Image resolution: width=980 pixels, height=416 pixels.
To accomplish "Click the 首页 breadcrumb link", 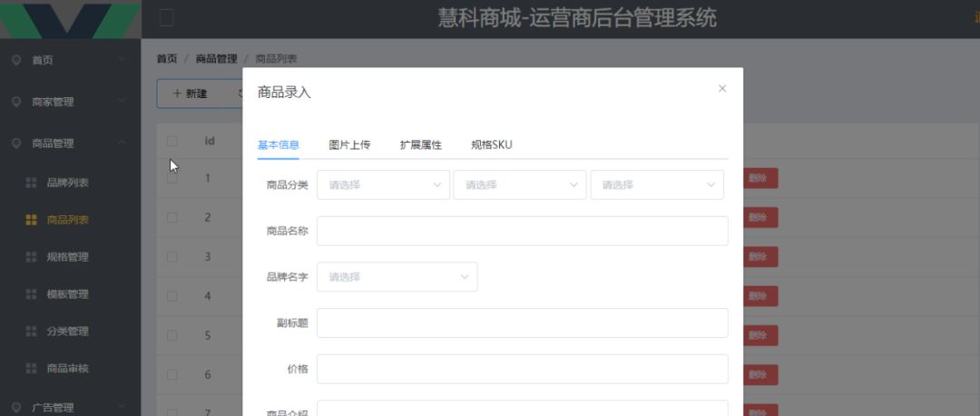I will 167,59.
